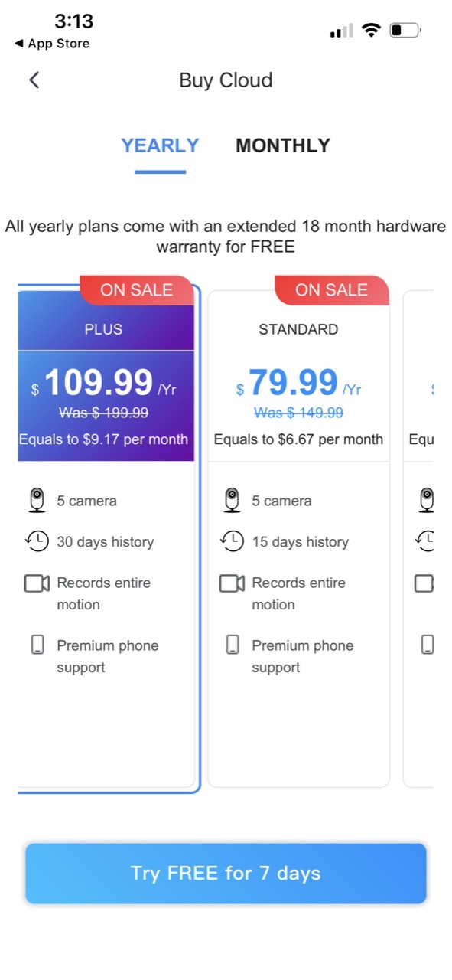Screen dimensions: 452x980
Task: Click the ON SALE badge on PLUS plan
Action: tap(136, 289)
